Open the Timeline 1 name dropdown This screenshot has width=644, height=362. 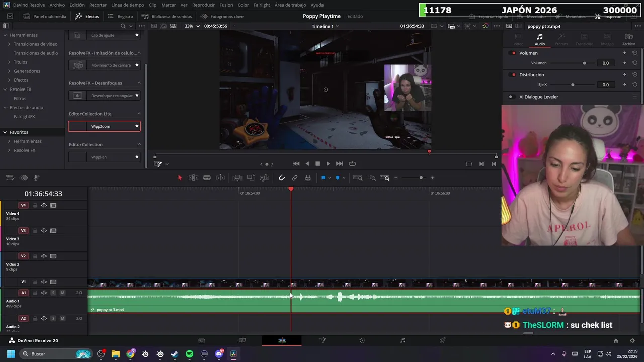pos(325,26)
